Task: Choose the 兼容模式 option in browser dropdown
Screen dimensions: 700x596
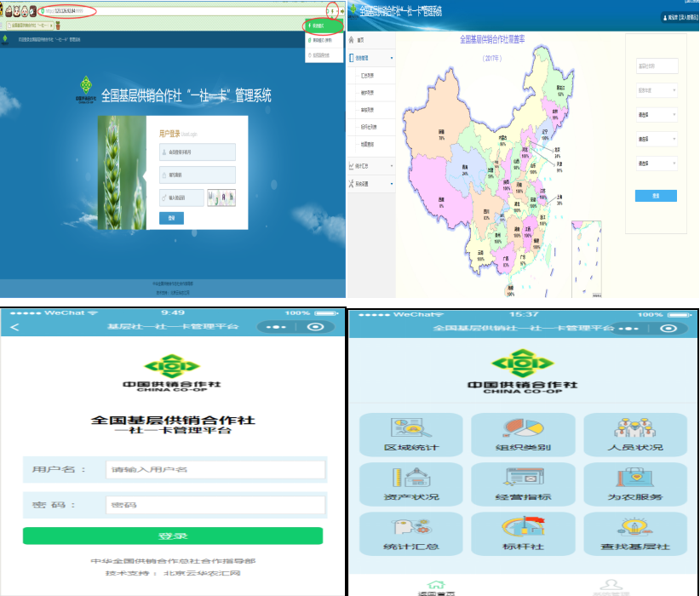Action: tap(324, 40)
